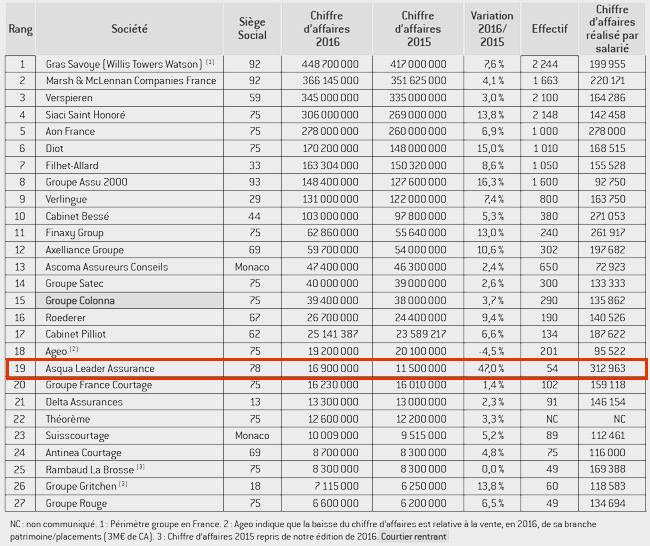Select the 'Axelliance Groupe' cell
650x546 pixels.
click(x=129, y=250)
